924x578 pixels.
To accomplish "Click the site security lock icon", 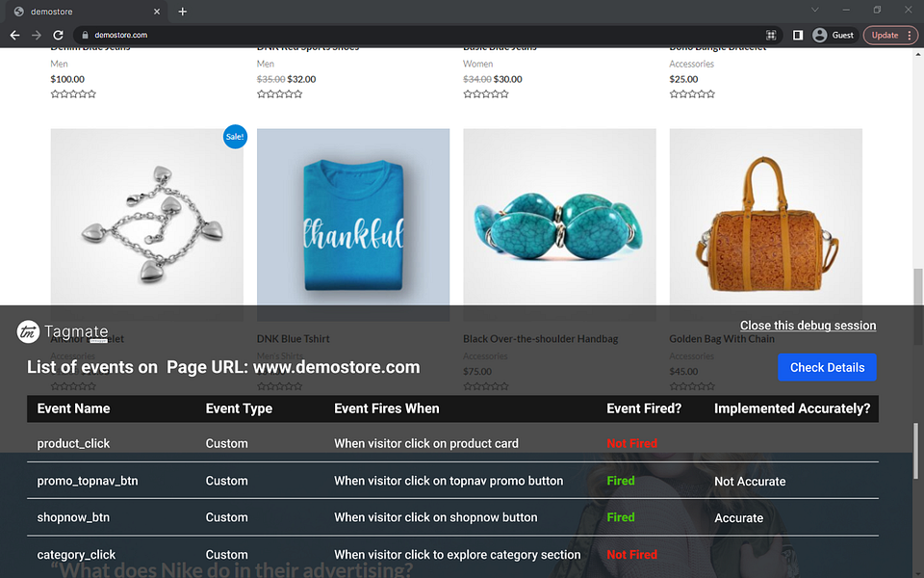I will point(86,35).
